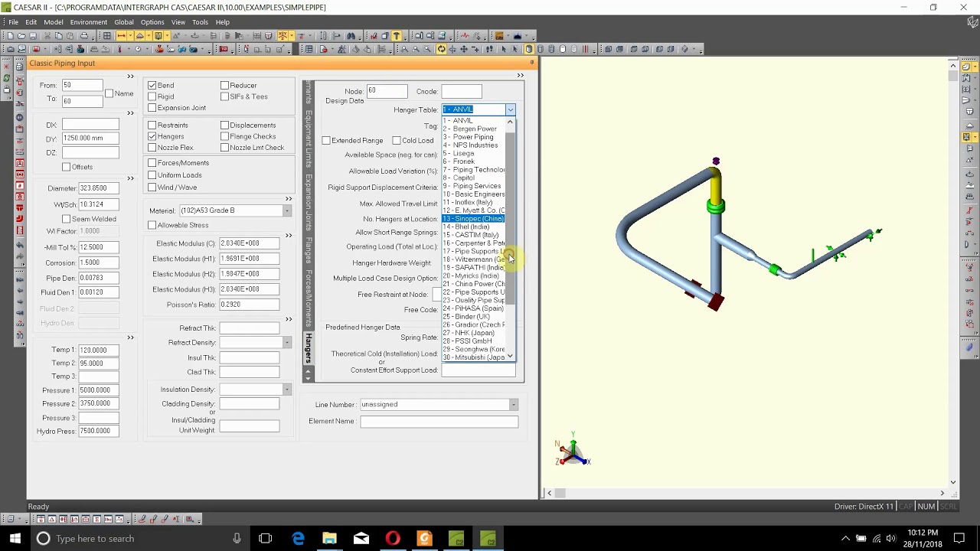Open the Refract Density dropdown
This screenshot has width=980, height=551.
[x=286, y=342]
